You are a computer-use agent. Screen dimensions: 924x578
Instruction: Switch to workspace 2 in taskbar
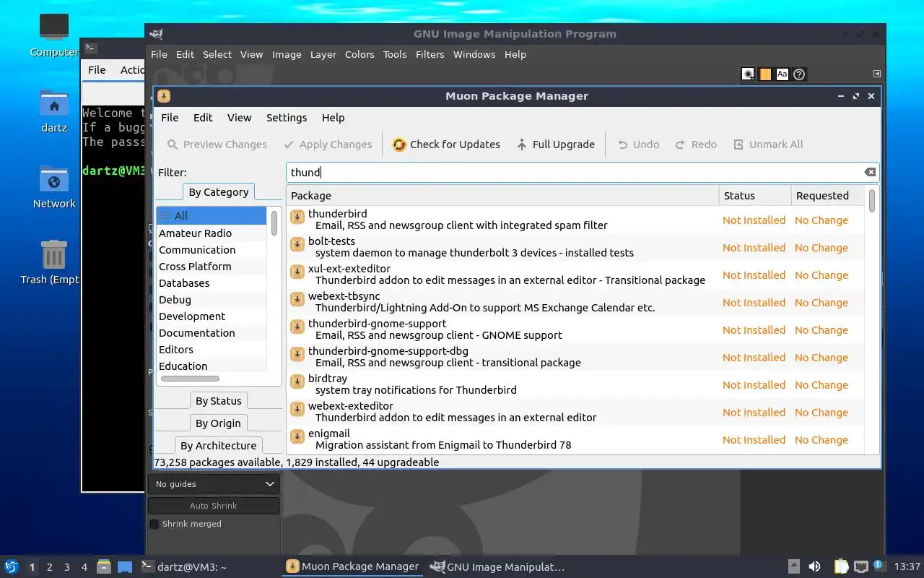(x=50, y=567)
